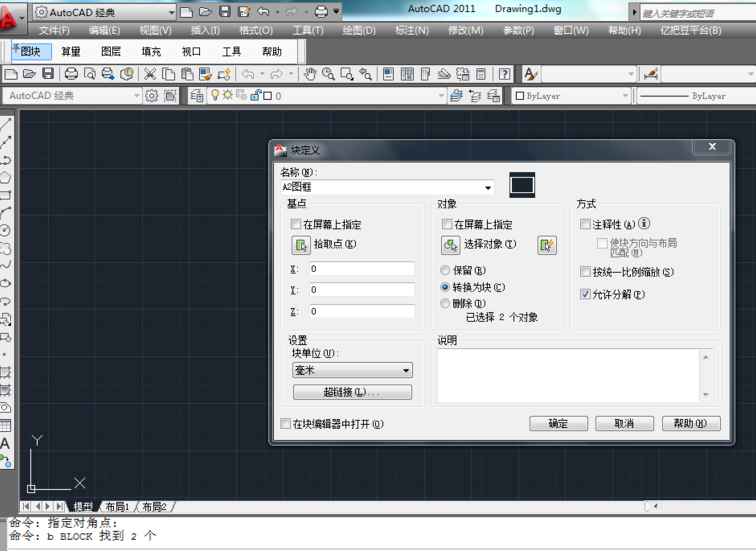756x551 pixels.
Task: Check base point 在屏幕上指定 checkbox
Action: click(x=296, y=224)
